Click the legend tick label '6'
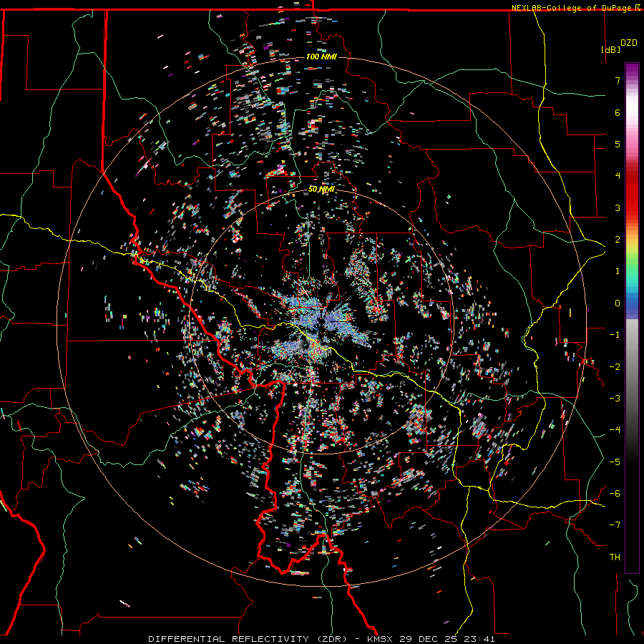 (x=618, y=112)
